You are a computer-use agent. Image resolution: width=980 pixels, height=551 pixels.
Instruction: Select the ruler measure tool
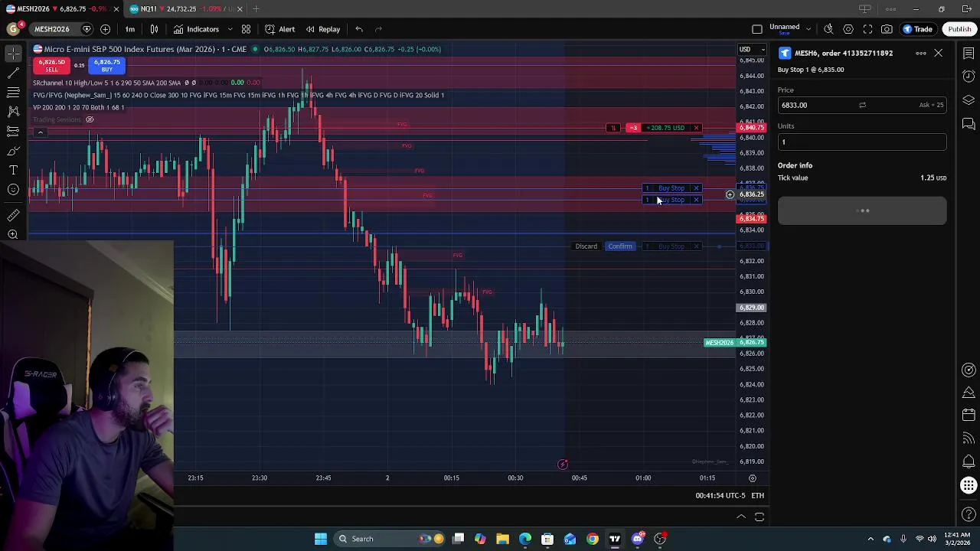[13, 215]
